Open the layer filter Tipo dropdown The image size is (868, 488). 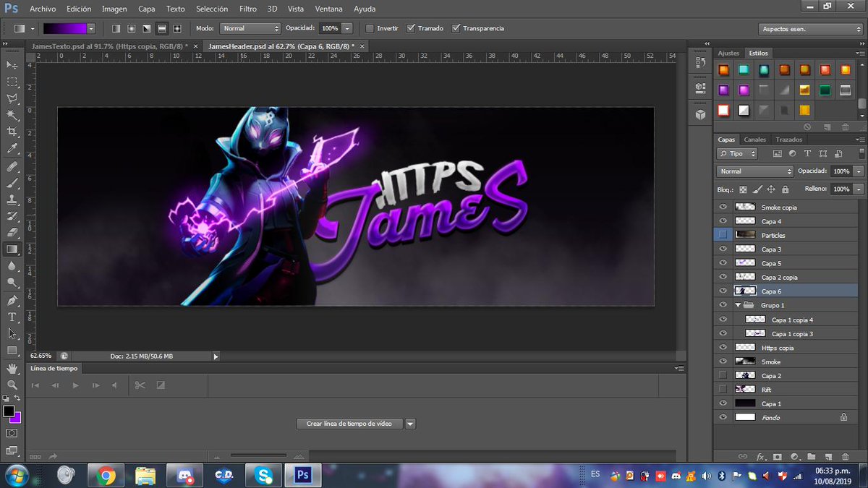click(x=737, y=153)
